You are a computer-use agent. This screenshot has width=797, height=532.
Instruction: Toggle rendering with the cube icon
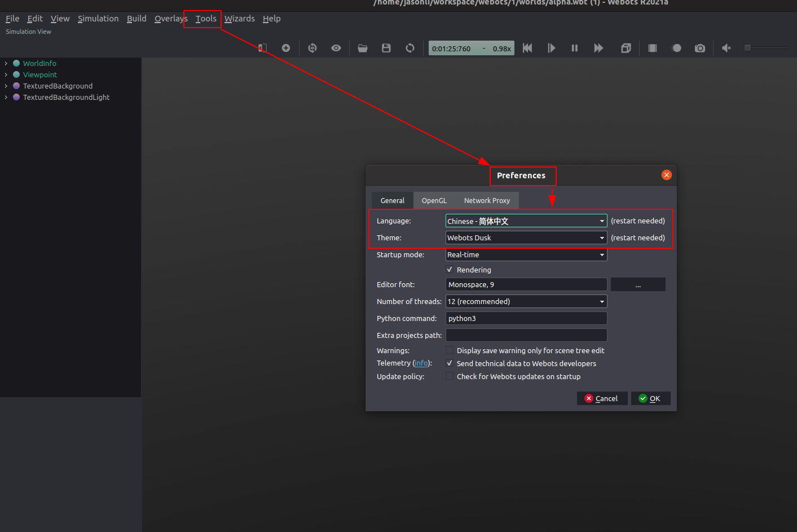coord(626,48)
